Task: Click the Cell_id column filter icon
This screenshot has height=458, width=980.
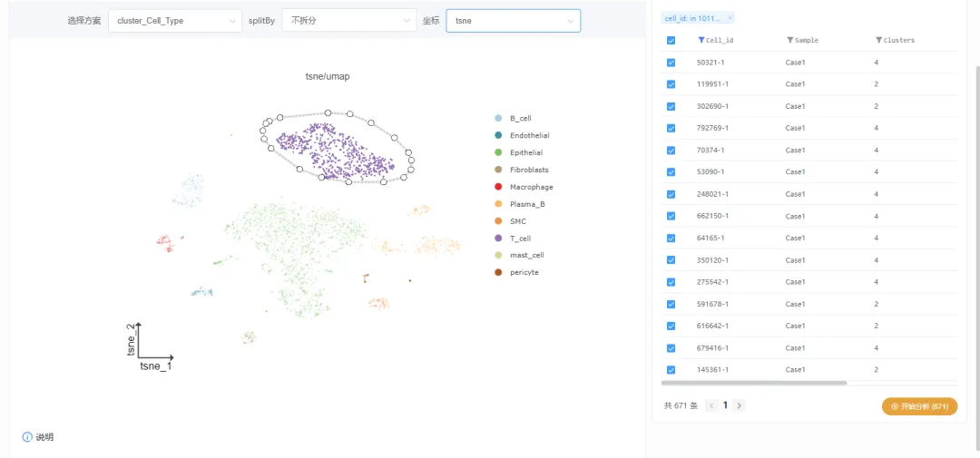Action: [x=701, y=40]
